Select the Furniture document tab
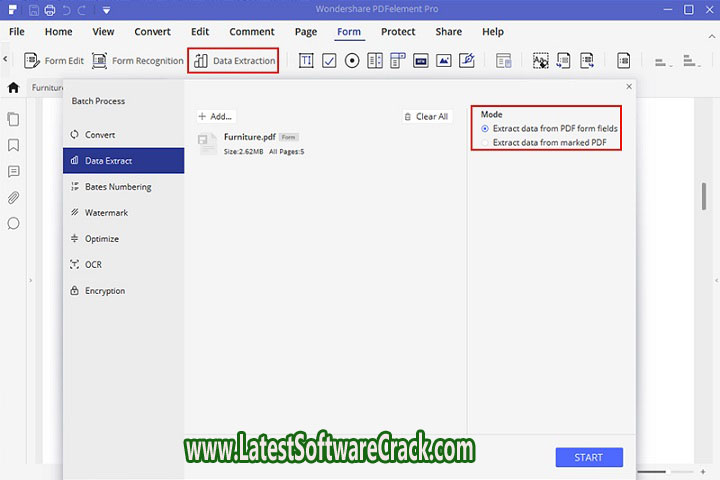 pyautogui.click(x=47, y=87)
